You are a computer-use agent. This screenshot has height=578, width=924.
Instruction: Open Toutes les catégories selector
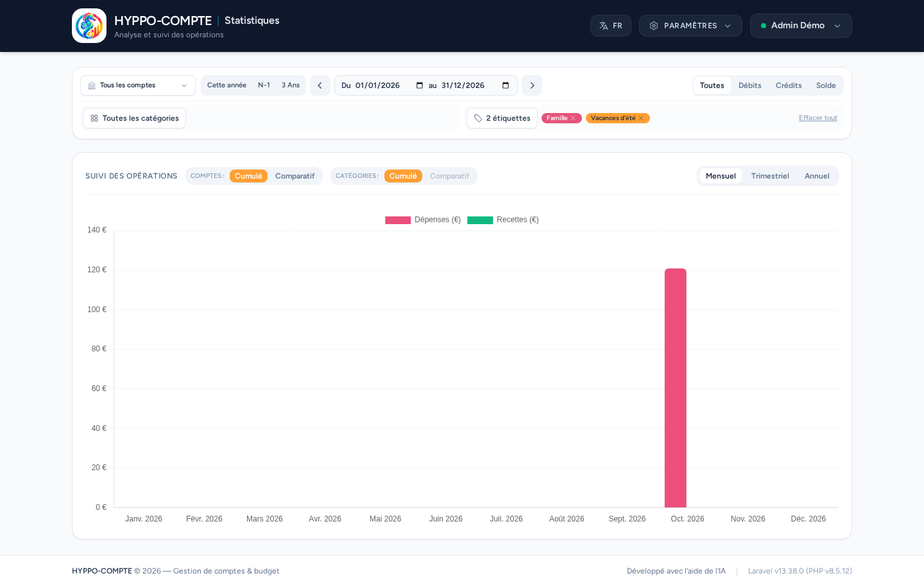tap(134, 118)
